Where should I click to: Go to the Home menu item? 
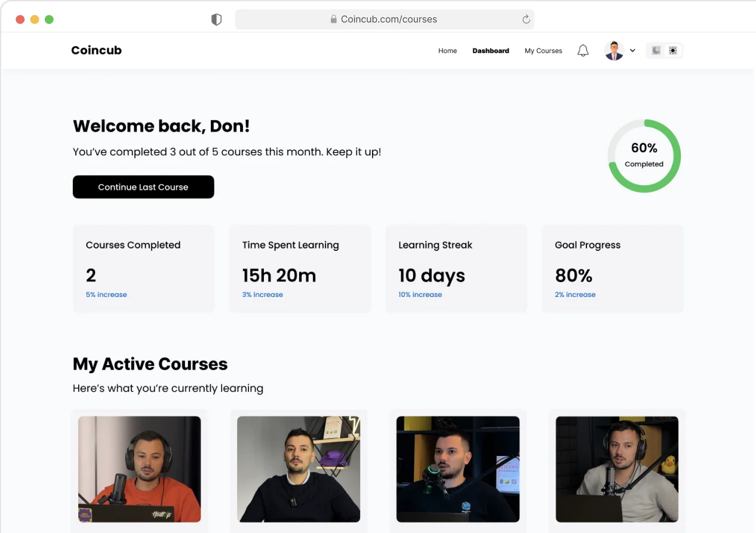[x=447, y=51]
